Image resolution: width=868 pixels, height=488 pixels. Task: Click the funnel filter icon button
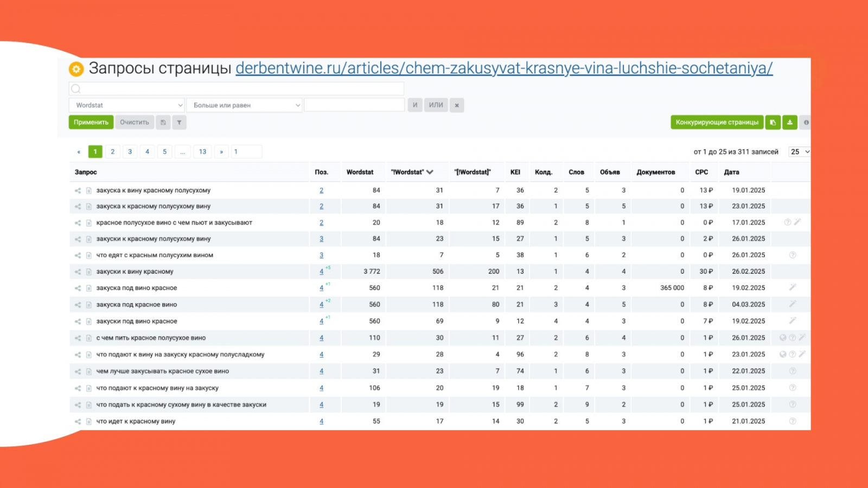[180, 123]
